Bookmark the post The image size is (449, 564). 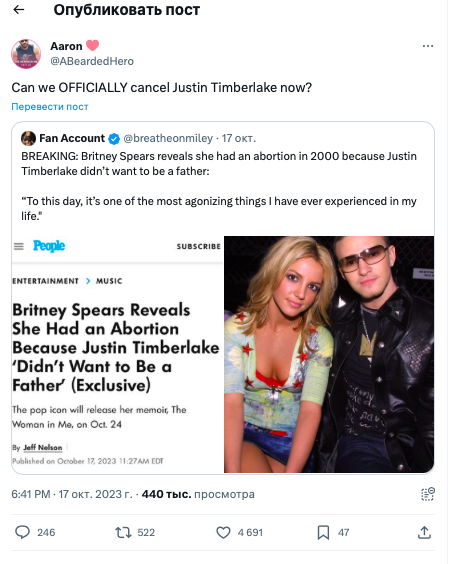tap(323, 532)
